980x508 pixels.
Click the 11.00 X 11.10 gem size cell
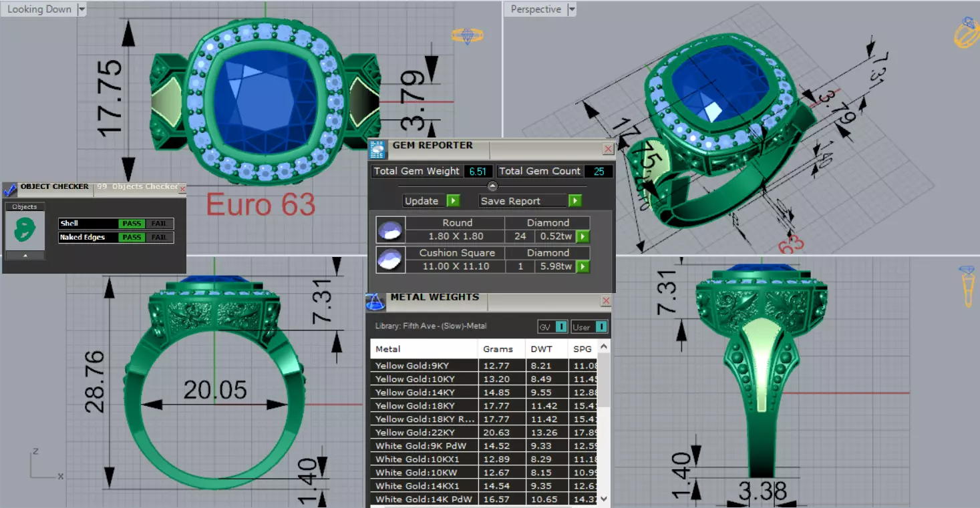(456, 266)
